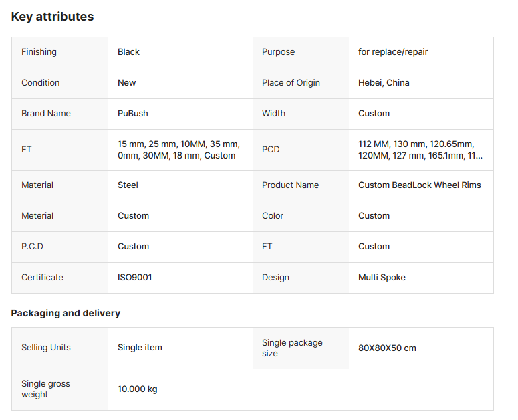
Task: Select the Finishing attribute label
Action: [x=39, y=52]
